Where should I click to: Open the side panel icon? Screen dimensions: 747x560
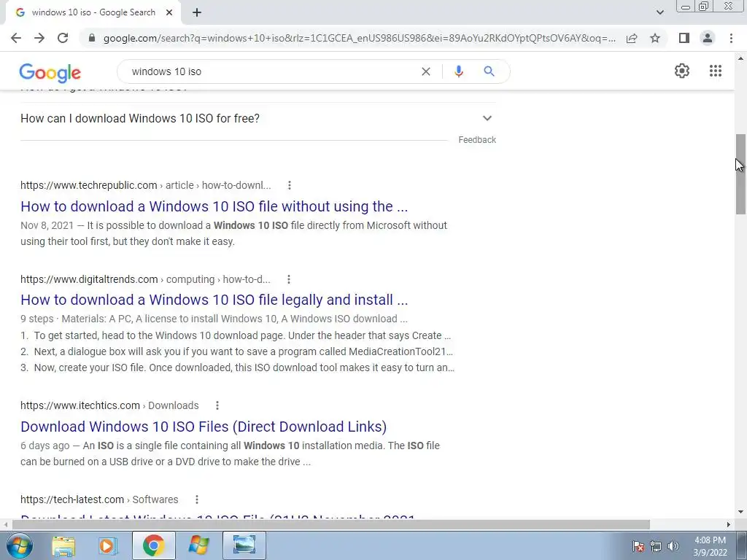pos(684,38)
